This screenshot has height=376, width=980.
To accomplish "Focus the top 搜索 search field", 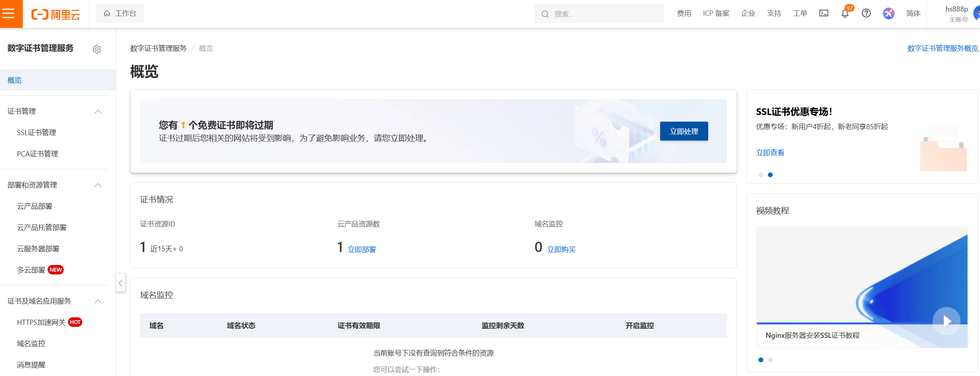I will point(599,14).
